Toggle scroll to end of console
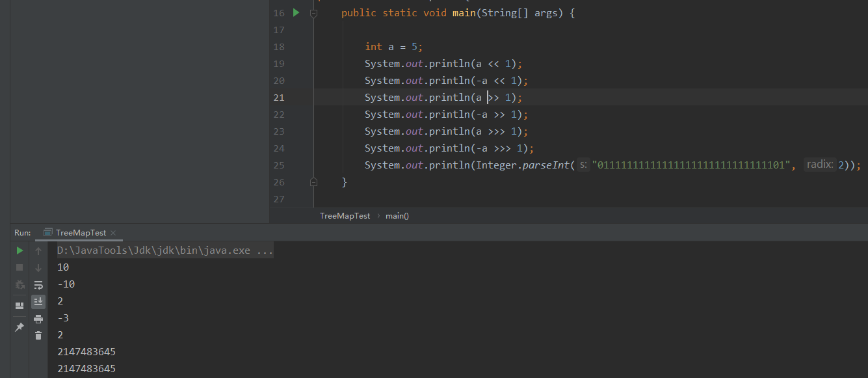Image resolution: width=868 pixels, height=378 pixels. (38, 301)
